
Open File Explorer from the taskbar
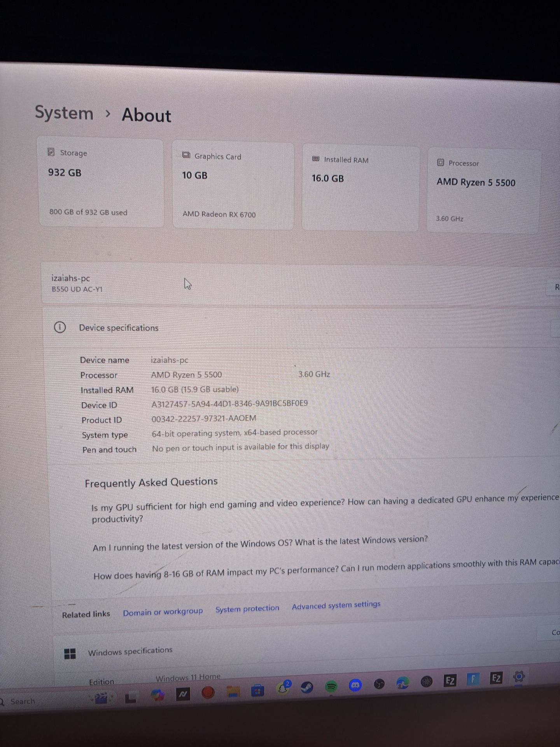233,692
